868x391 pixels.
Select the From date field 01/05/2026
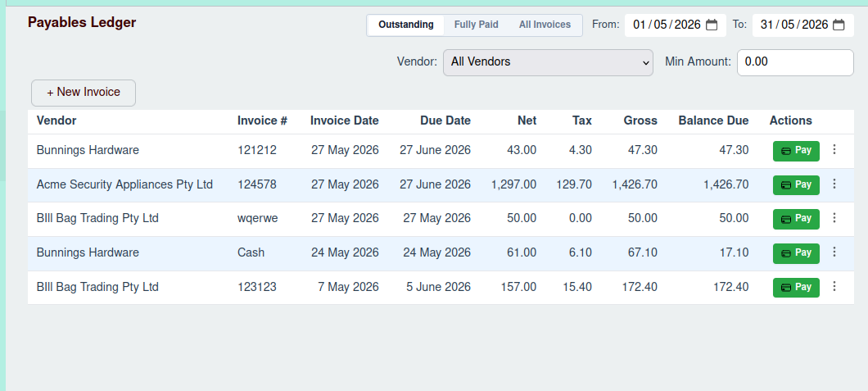click(x=676, y=25)
